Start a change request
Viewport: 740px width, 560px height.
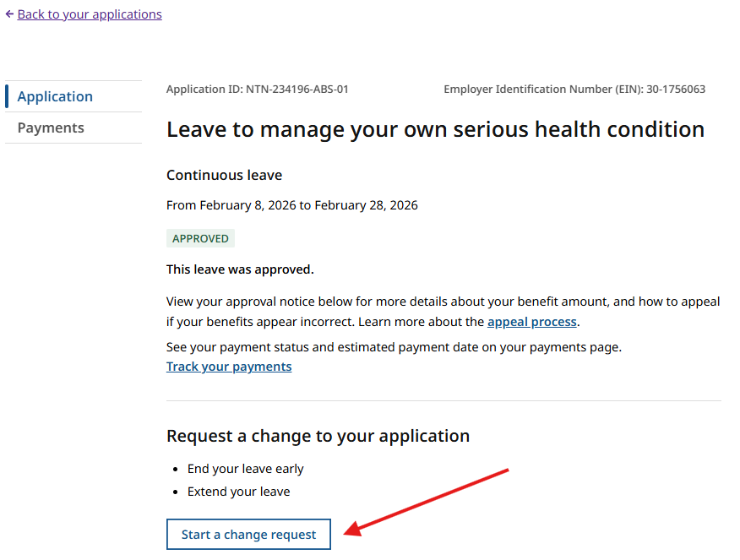click(248, 534)
